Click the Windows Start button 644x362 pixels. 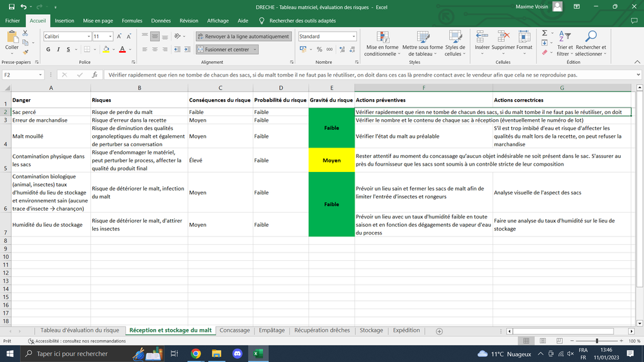[10, 354]
